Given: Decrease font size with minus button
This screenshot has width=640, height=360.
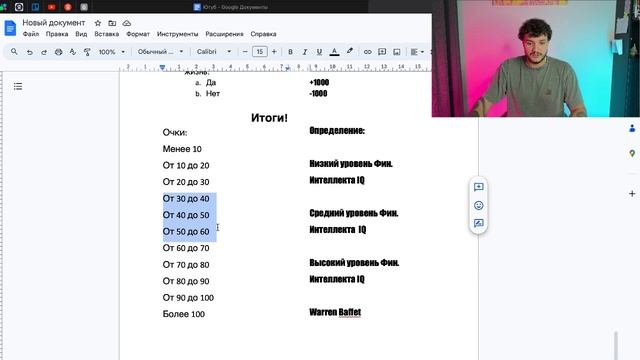Looking at the screenshot, I should (x=245, y=52).
